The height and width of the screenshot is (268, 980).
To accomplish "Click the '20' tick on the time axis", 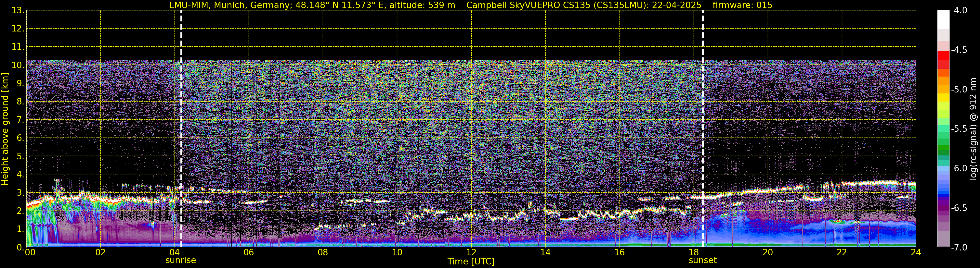I will coord(768,252).
